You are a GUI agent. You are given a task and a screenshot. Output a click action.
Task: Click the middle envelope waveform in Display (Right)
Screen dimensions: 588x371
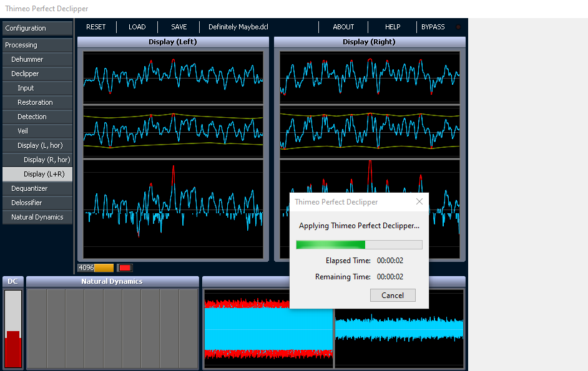click(370, 132)
